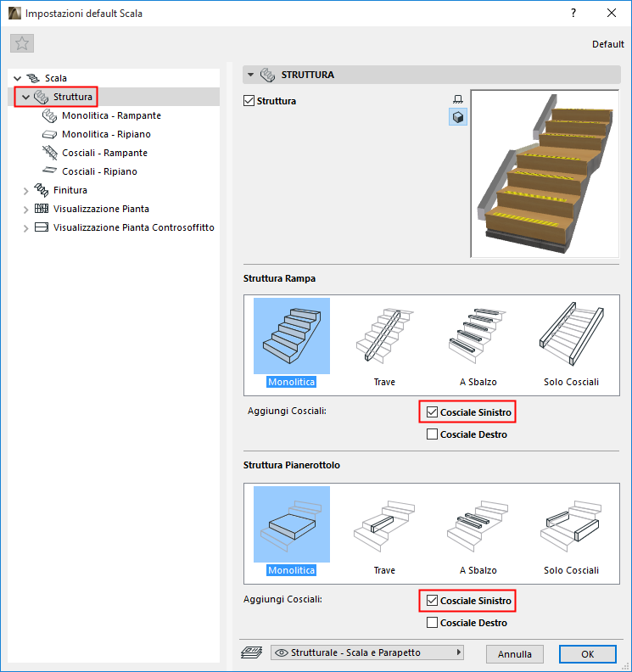
Task: Select Struttura in the tree
Action: coord(72,97)
